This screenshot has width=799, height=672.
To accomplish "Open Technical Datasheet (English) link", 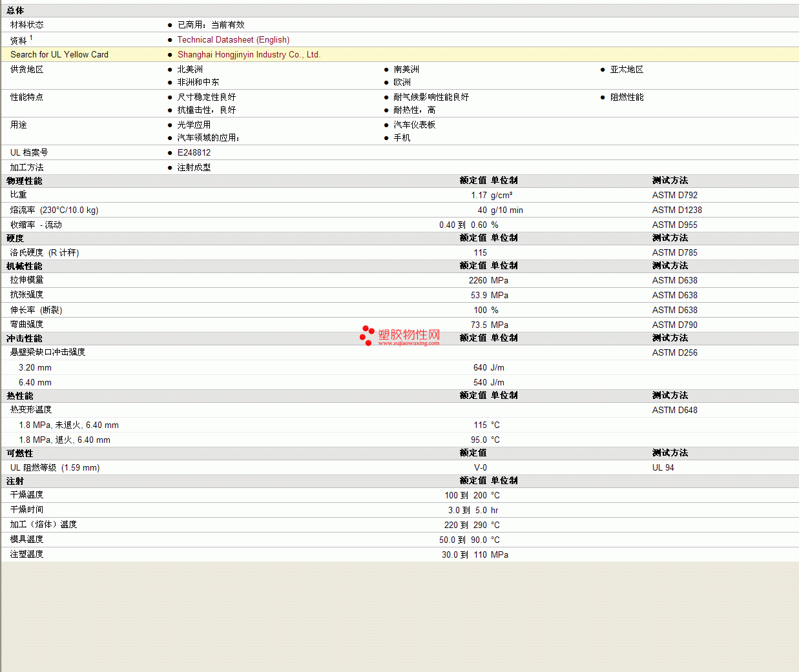I will (x=233, y=40).
